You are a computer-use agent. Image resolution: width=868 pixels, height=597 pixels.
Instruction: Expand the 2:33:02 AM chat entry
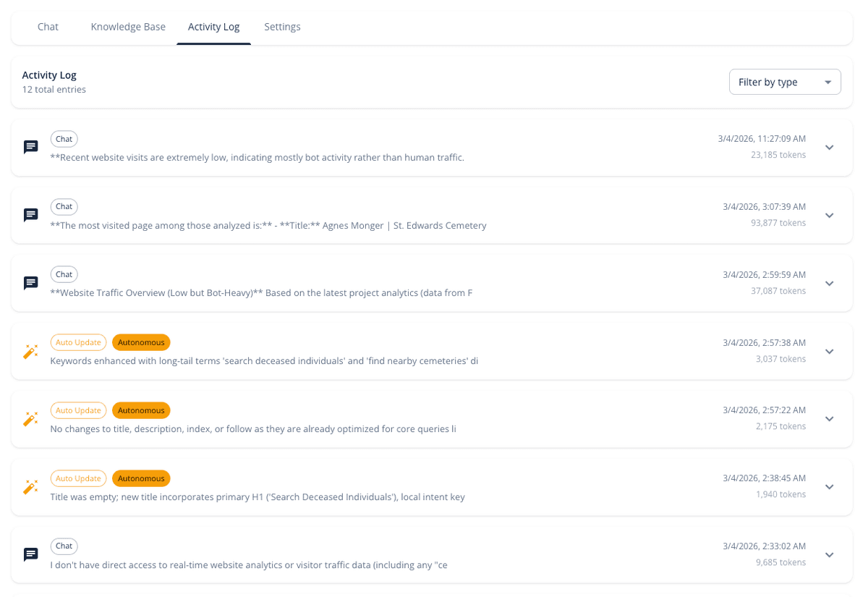829,554
